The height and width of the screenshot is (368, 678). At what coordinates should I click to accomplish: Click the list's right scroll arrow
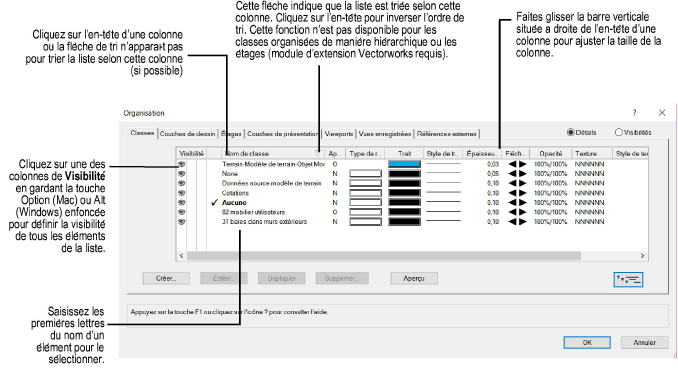[x=643, y=256]
